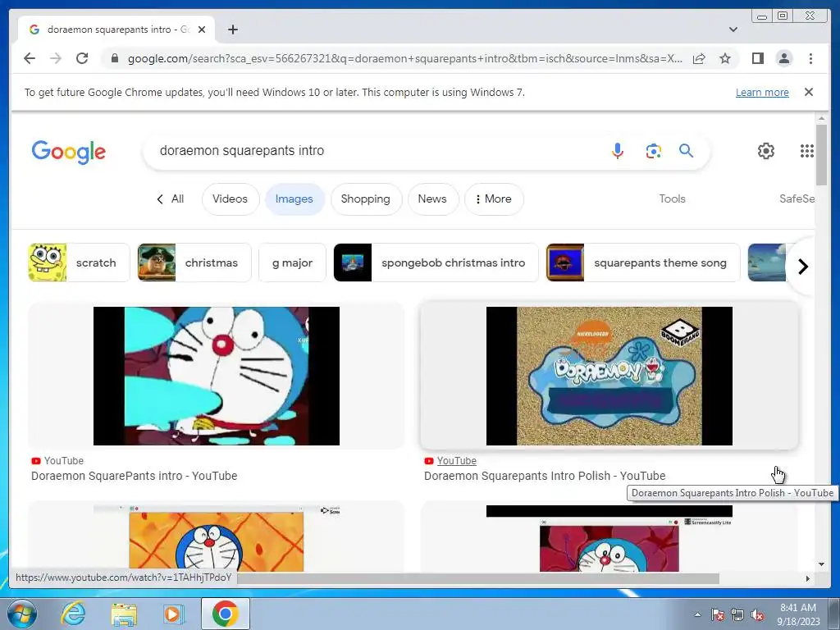Screen dimensions: 840x630
Task: Click the URL in the address bar
Action: click(405, 58)
